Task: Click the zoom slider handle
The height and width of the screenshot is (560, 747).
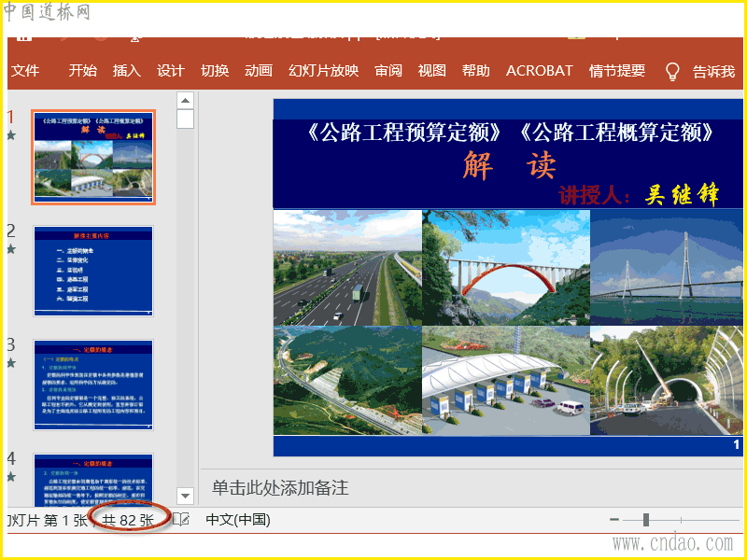Action: coord(646,520)
